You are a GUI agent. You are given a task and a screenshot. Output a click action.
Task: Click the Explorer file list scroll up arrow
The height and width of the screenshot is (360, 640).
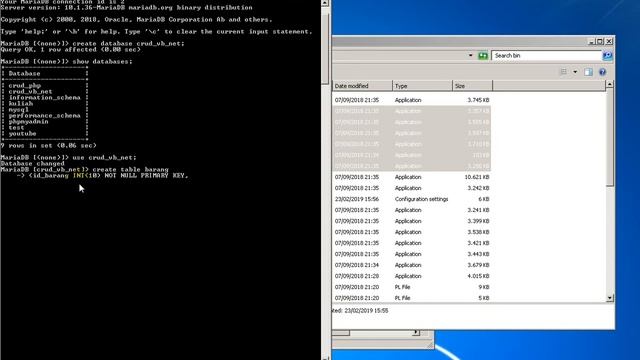[x=610, y=84]
